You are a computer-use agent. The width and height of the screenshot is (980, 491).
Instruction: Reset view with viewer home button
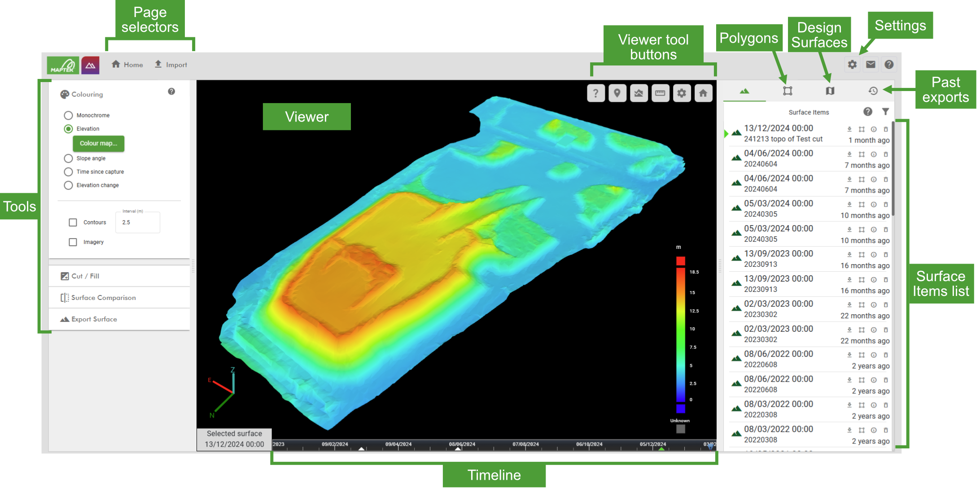(703, 93)
